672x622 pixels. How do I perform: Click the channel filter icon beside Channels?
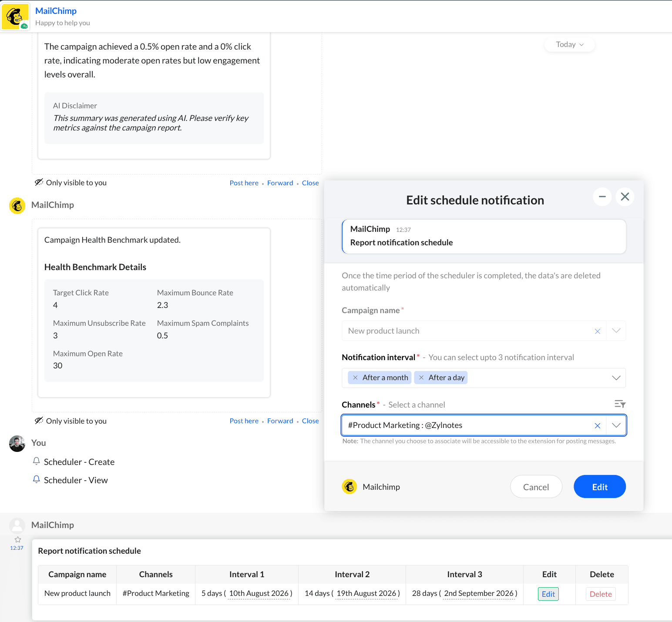click(620, 404)
